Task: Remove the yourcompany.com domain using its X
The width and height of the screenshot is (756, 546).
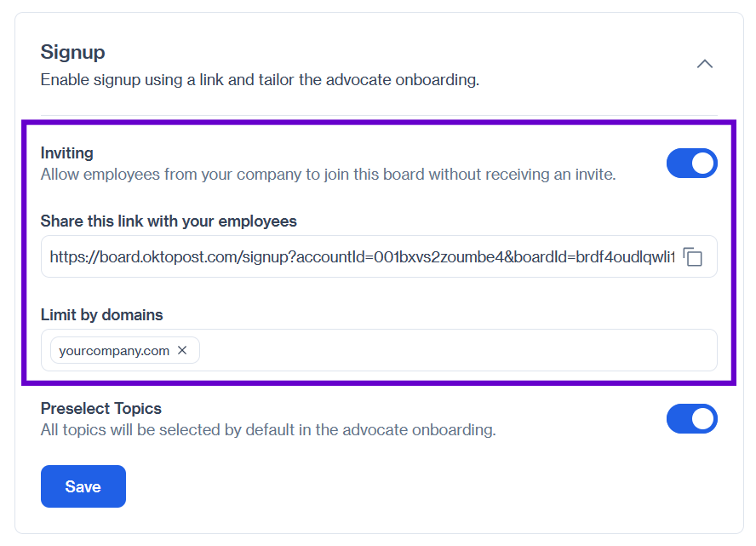Action: (182, 350)
